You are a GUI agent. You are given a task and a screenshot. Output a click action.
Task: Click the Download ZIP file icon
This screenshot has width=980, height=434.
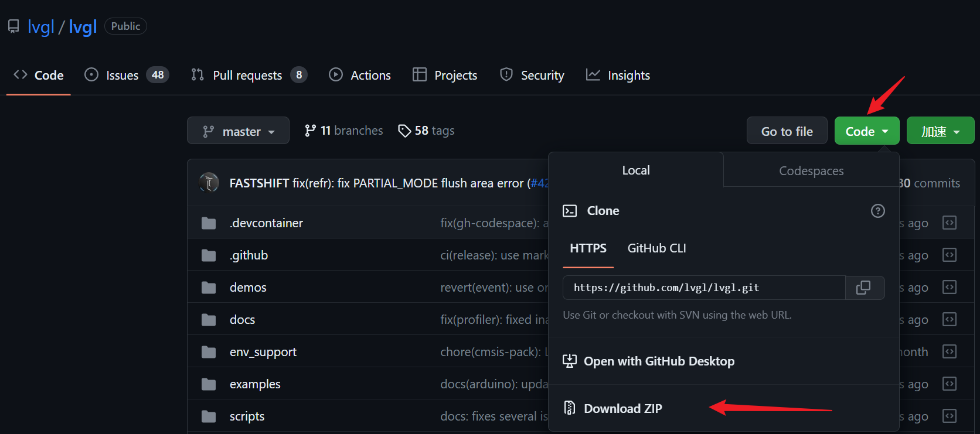click(x=569, y=408)
